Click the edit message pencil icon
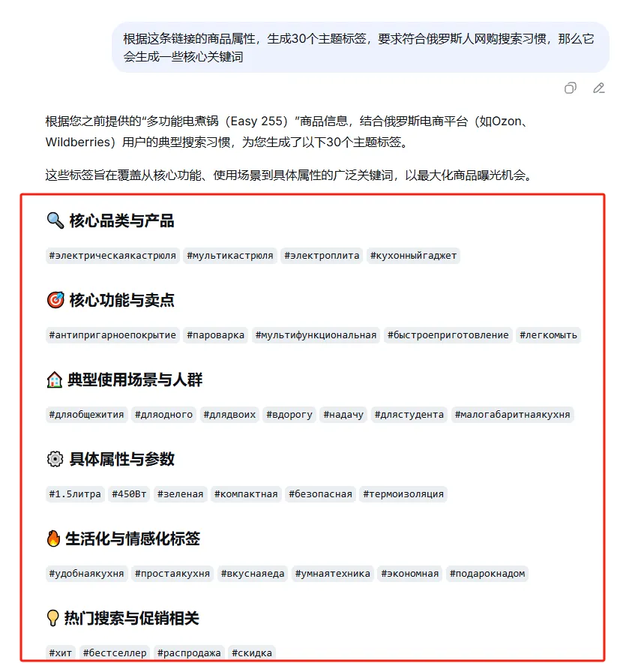The width and height of the screenshot is (644, 663). (x=599, y=88)
